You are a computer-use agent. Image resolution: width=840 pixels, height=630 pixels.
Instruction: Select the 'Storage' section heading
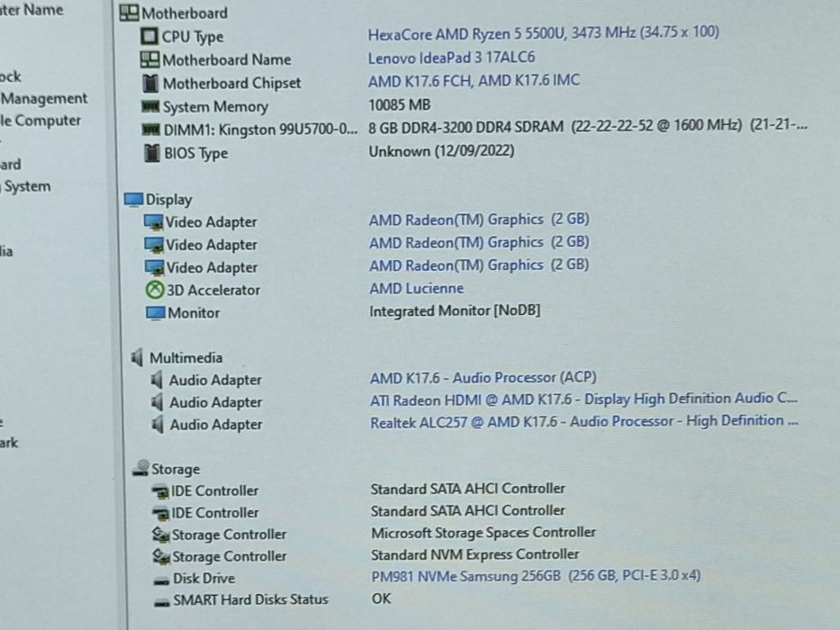coord(176,469)
